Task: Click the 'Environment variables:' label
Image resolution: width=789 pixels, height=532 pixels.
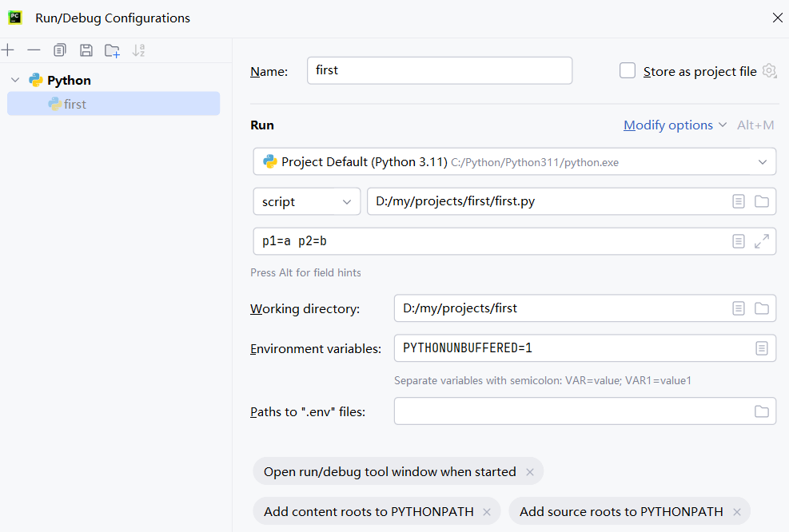Action: tap(316, 348)
